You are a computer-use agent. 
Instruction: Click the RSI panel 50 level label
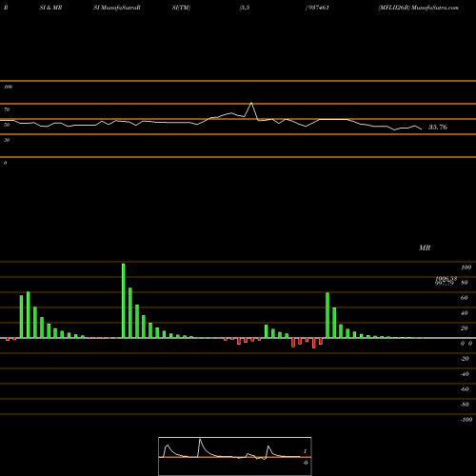coord(7,125)
